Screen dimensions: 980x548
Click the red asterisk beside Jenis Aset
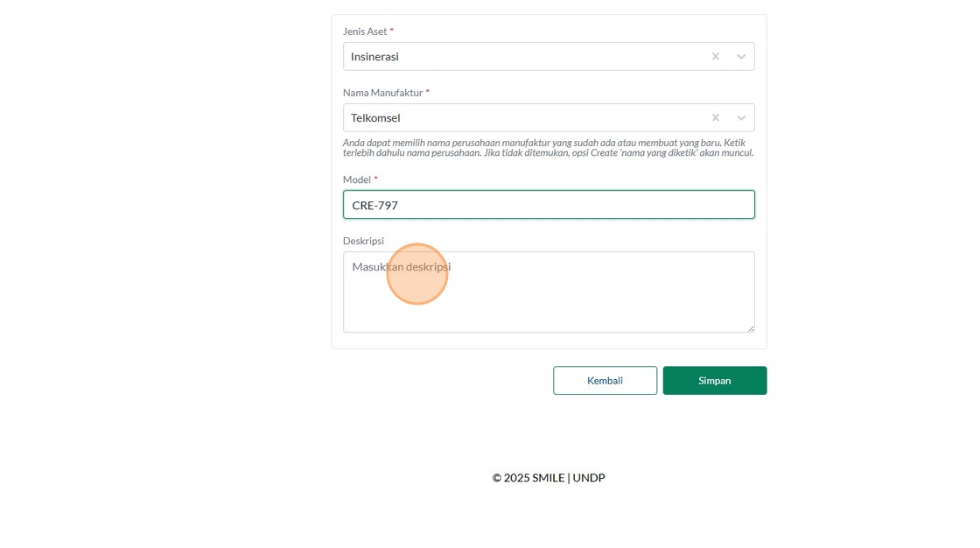(x=392, y=31)
